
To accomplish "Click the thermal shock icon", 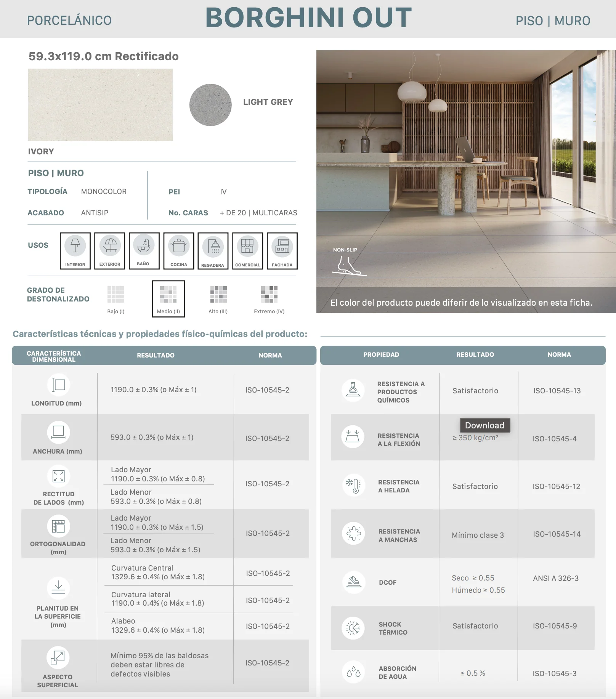I will [x=353, y=628].
